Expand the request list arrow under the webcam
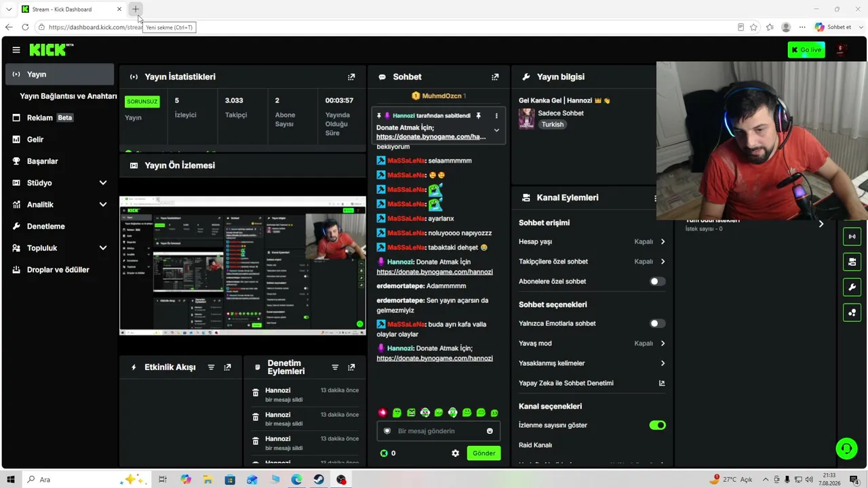The image size is (868, 488). click(821, 224)
